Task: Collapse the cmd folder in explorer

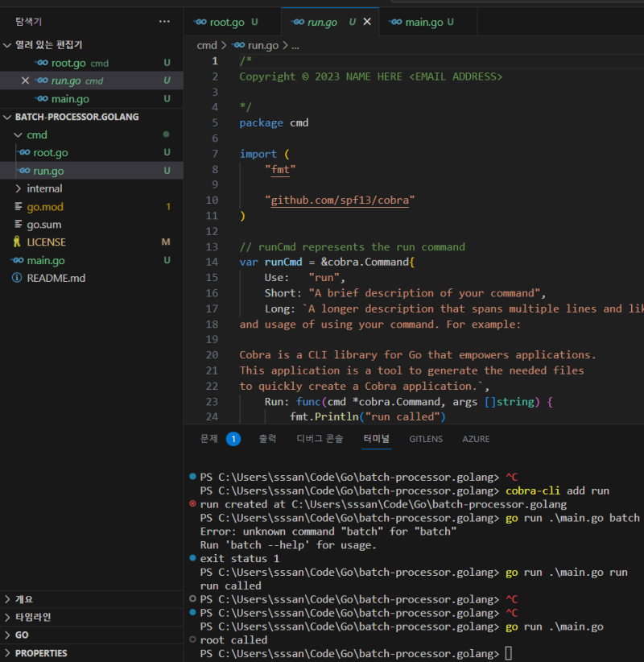Action: [x=19, y=134]
